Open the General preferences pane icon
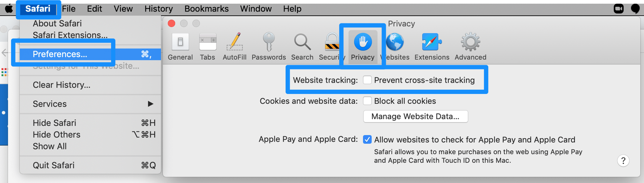The width and height of the screenshot is (644, 183). [x=180, y=42]
